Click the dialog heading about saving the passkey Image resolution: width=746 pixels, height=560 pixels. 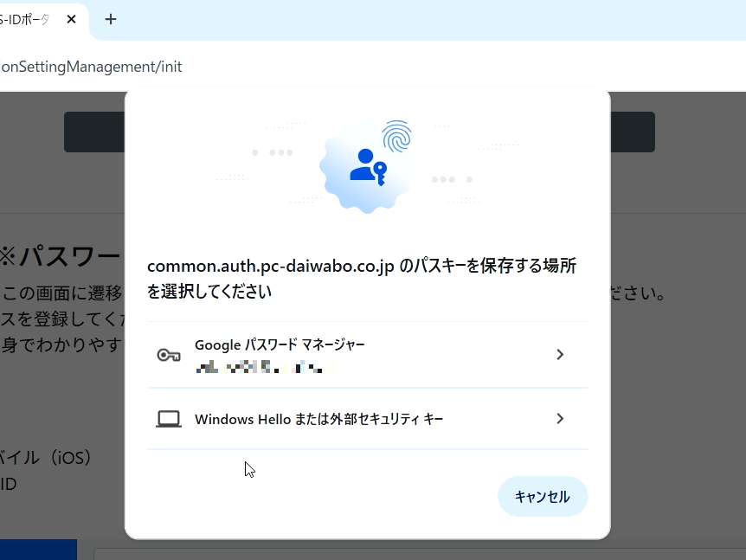click(362, 278)
